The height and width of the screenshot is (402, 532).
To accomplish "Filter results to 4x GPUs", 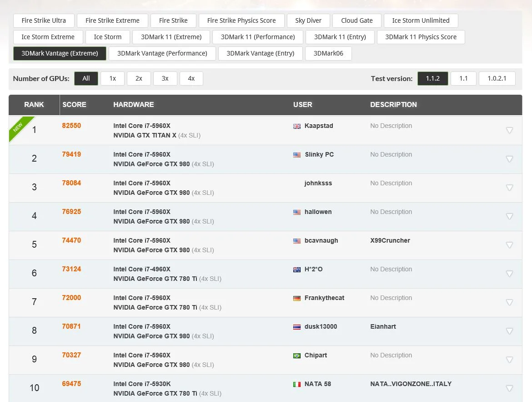I will pyautogui.click(x=191, y=78).
